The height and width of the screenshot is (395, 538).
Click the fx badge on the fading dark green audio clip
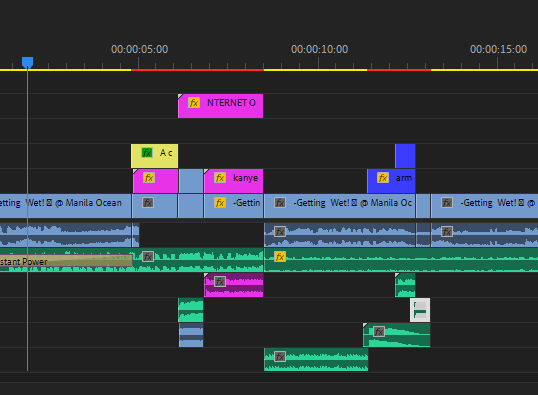point(379,332)
